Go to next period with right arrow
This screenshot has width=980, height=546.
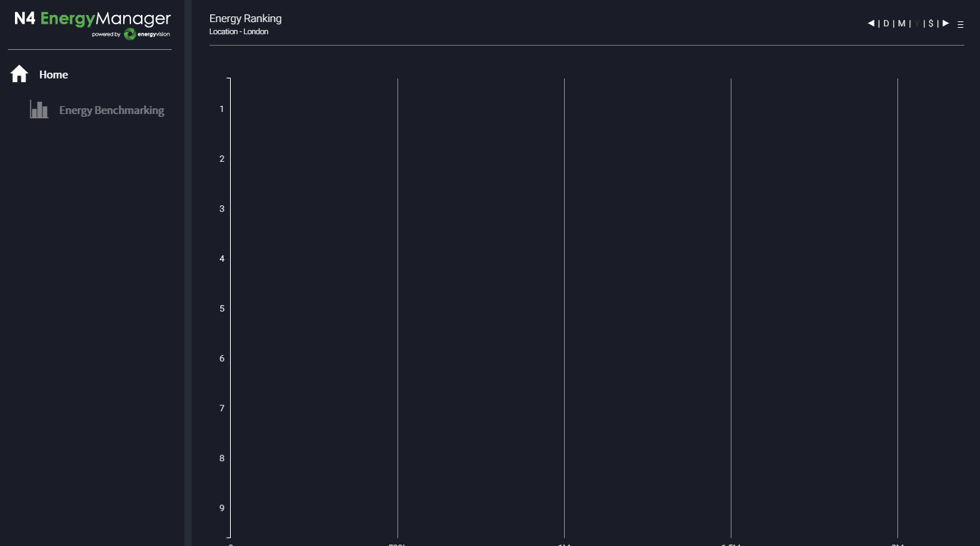pos(946,24)
